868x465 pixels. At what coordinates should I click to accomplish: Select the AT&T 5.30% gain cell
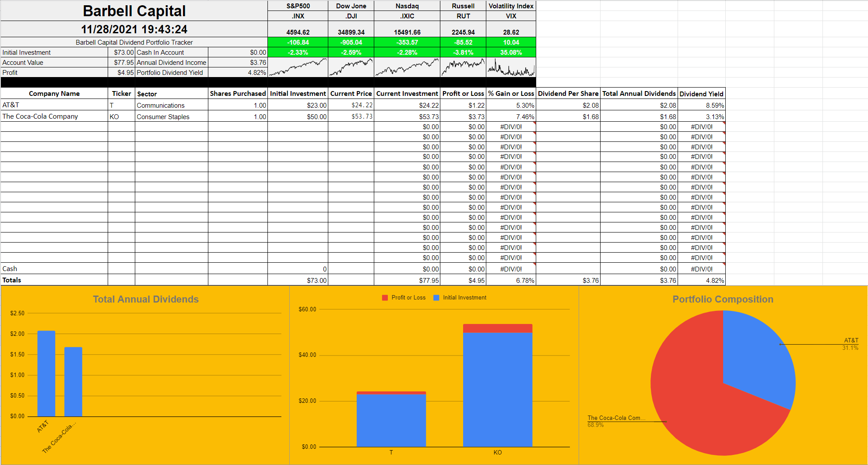pyautogui.click(x=511, y=105)
